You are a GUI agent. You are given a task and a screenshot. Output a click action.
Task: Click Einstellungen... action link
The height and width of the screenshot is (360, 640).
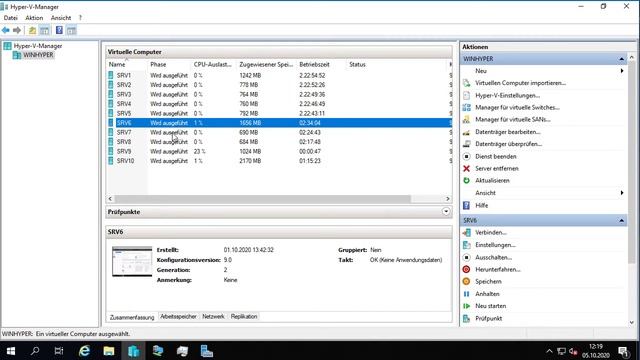495,245
